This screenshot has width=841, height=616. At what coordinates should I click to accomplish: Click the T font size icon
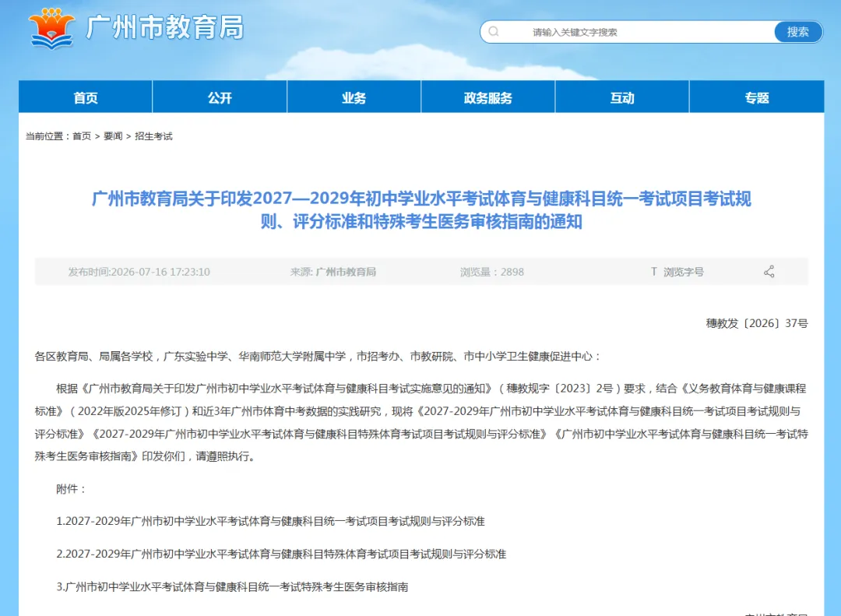pyautogui.click(x=654, y=272)
